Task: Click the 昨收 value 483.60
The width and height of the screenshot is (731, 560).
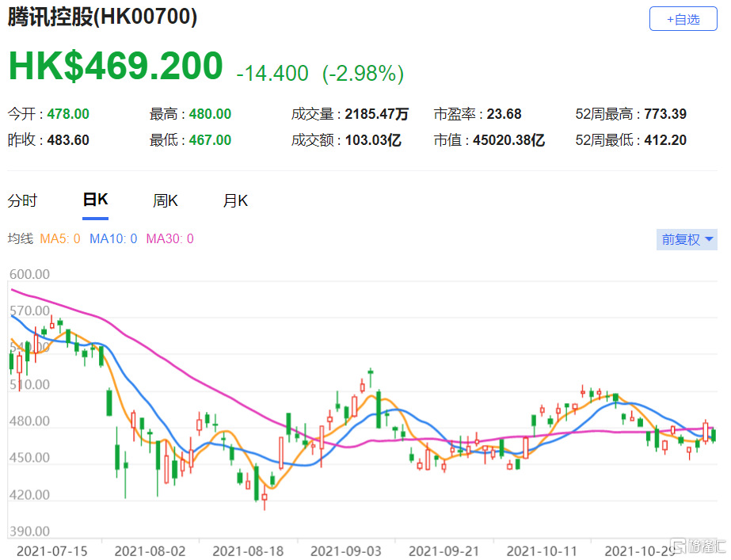Action: pyautogui.click(x=68, y=140)
